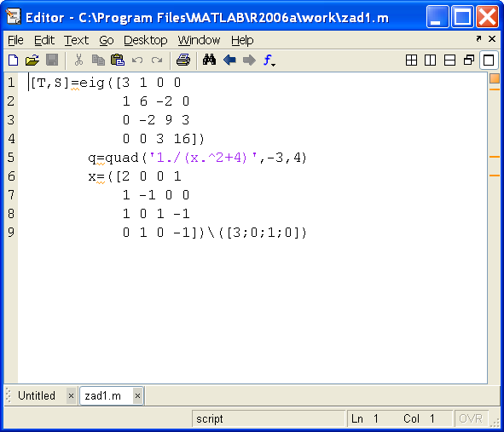Close the zad1.m tab
This screenshot has width=504, height=432.
pos(137,396)
